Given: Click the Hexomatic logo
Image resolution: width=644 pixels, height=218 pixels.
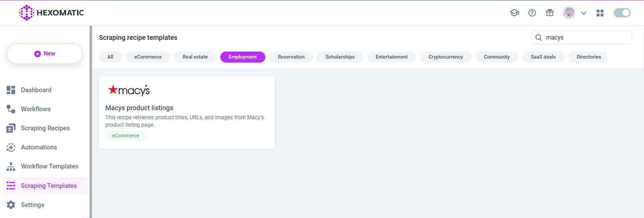Looking at the screenshot, I should point(51,13).
